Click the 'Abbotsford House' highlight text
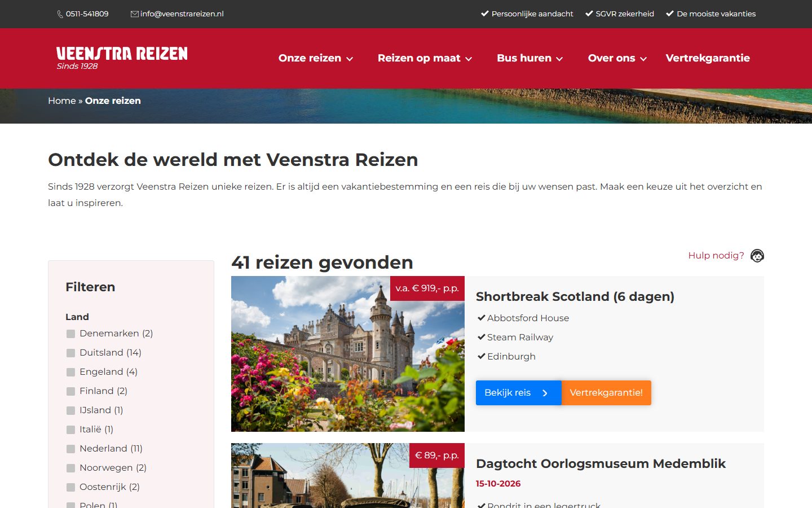Viewport: 812px width, 508px height. pos(528,318)
